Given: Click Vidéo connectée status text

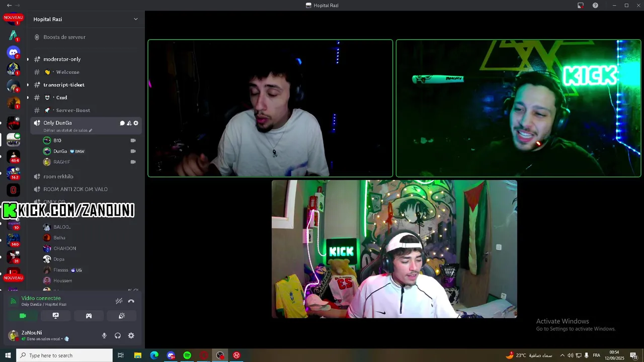Looking at the screenshot, I should point(41,298).
